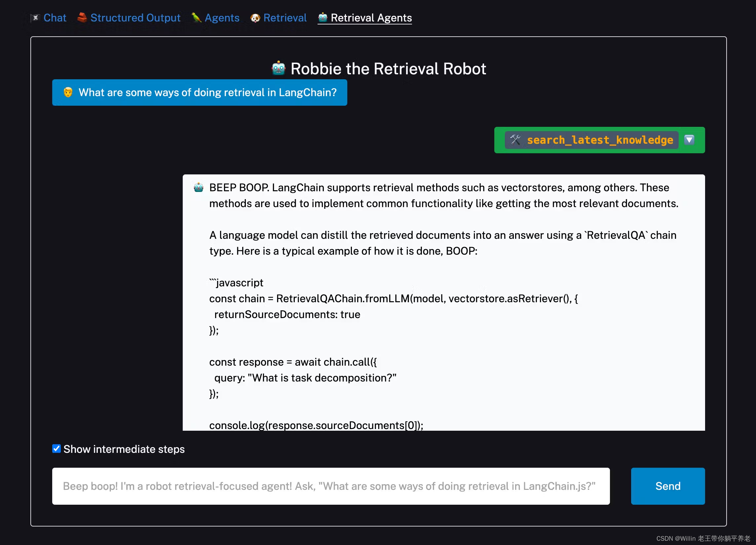
Task: Click the Chat tab
Action: pyautogui.click(x=55, y=17)
